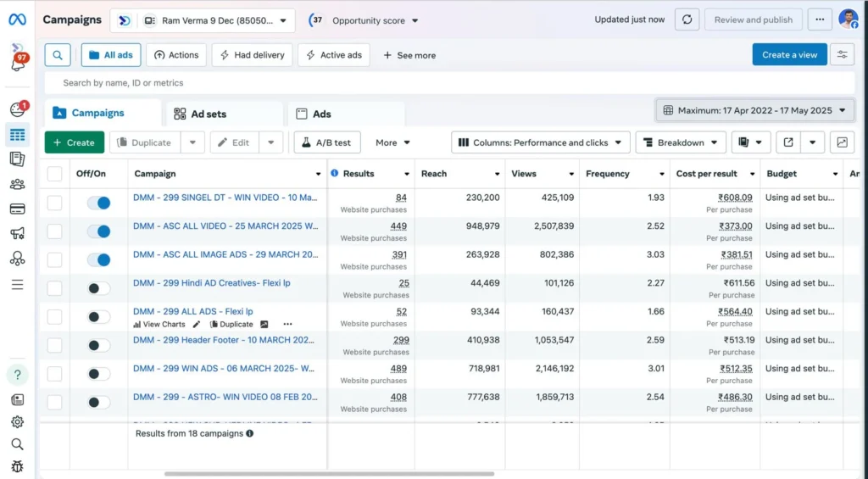Open the Columns: Performance and clicks dropdown
This screenshot has height=479, width=868.
pyautogui.click(x=540, y=142)
